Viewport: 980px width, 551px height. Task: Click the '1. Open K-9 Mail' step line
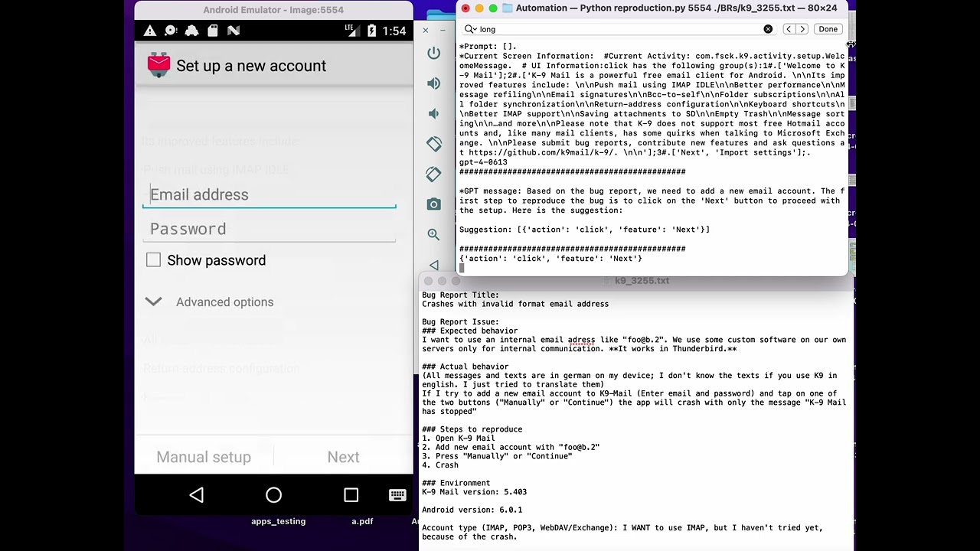(x=458, y=439)
